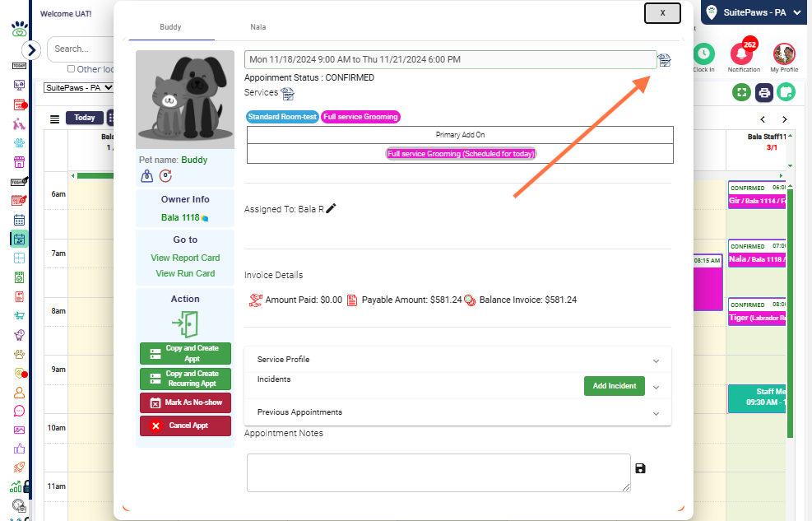Screen dimensions: 812x521
Task: Expand the sidebar with the chevron button
Action: [x=31, y=49]
